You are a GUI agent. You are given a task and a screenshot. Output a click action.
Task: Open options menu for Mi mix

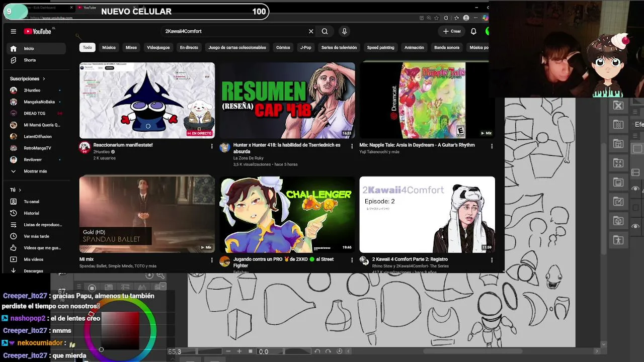coord(212,260)
